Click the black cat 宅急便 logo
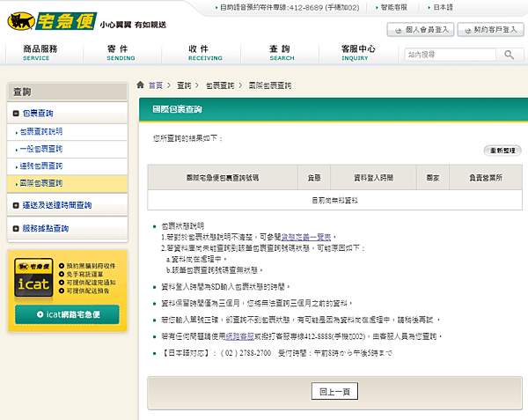 pos(52,21)
